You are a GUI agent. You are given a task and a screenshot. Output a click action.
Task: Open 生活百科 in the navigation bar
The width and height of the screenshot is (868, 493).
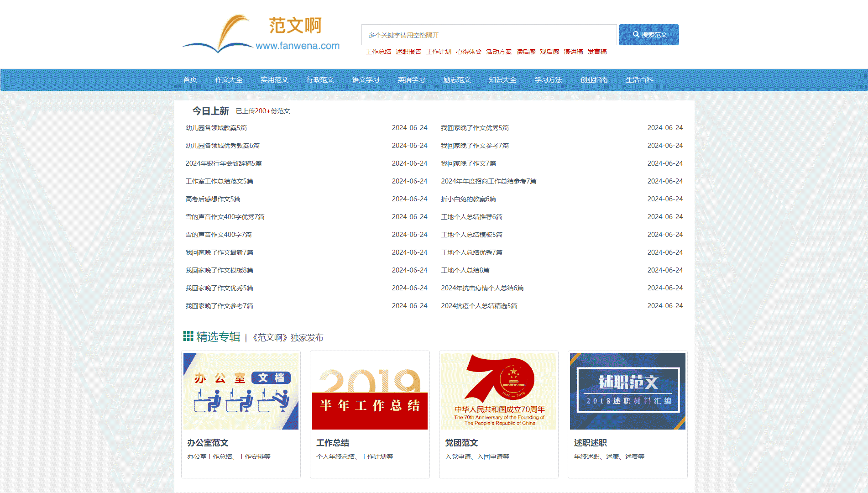pyautogui.click(x=639, y=80)
